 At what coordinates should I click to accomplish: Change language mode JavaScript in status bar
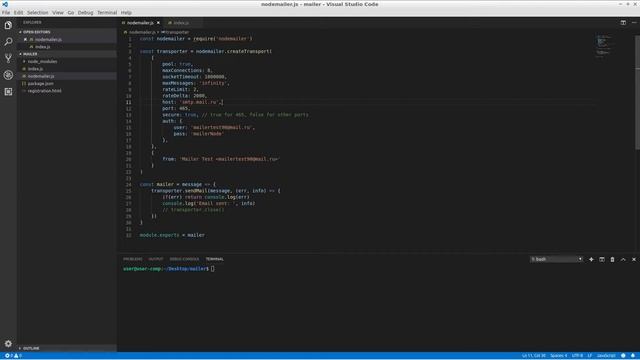606,356
